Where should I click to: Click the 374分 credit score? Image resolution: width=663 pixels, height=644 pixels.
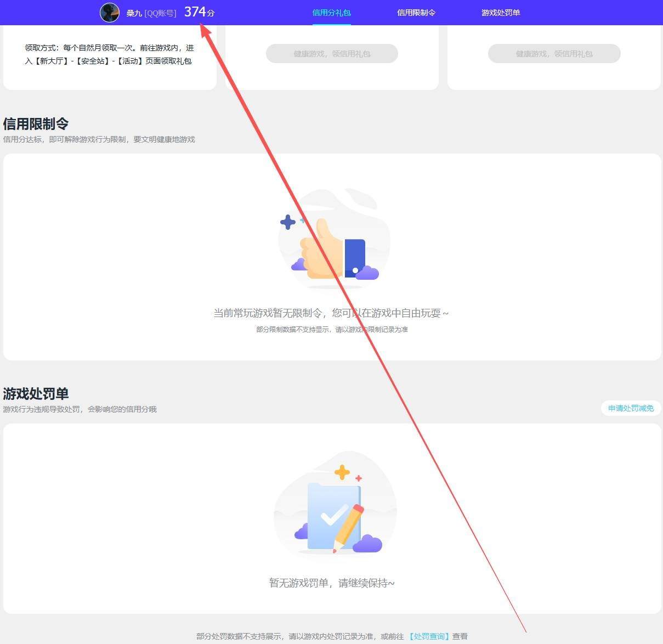(x=199, y=12)
